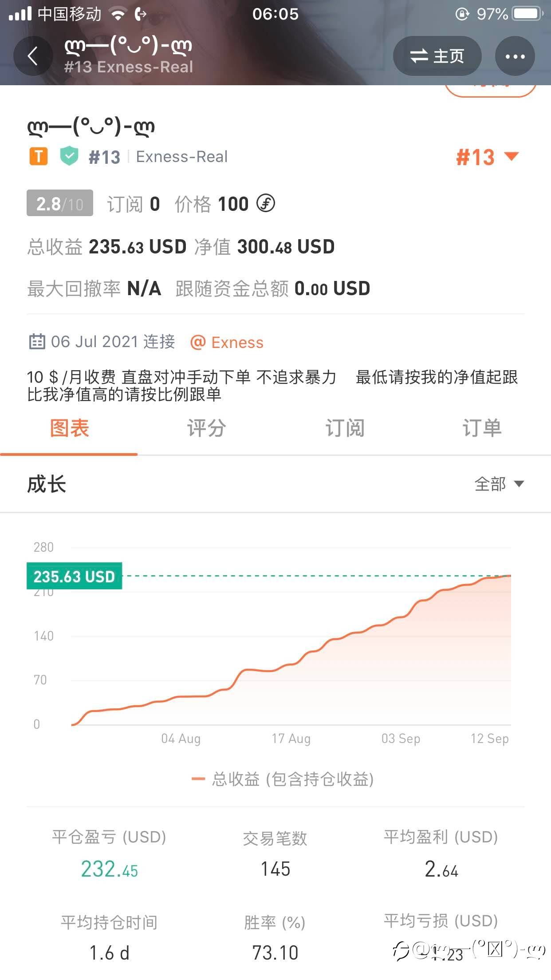Open the 订阅 subscription tab
Screen dimensions: 551x980
click(345, 429)
